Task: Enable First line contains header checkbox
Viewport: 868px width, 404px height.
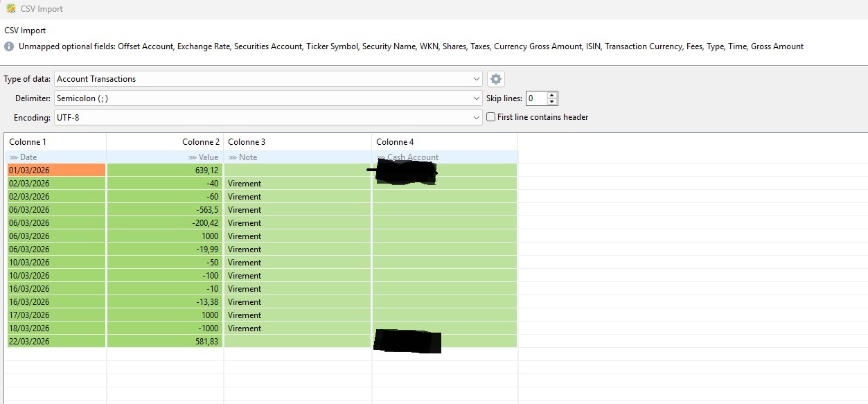Action: coord(491,117)
